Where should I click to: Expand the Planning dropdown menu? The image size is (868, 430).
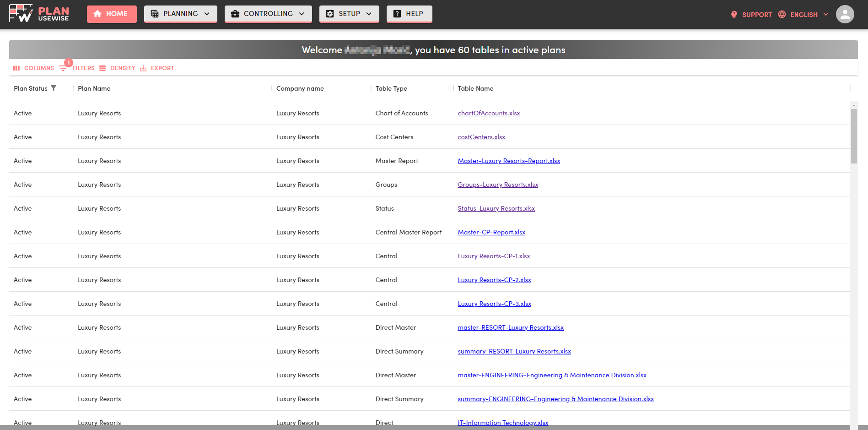(181, 14)
